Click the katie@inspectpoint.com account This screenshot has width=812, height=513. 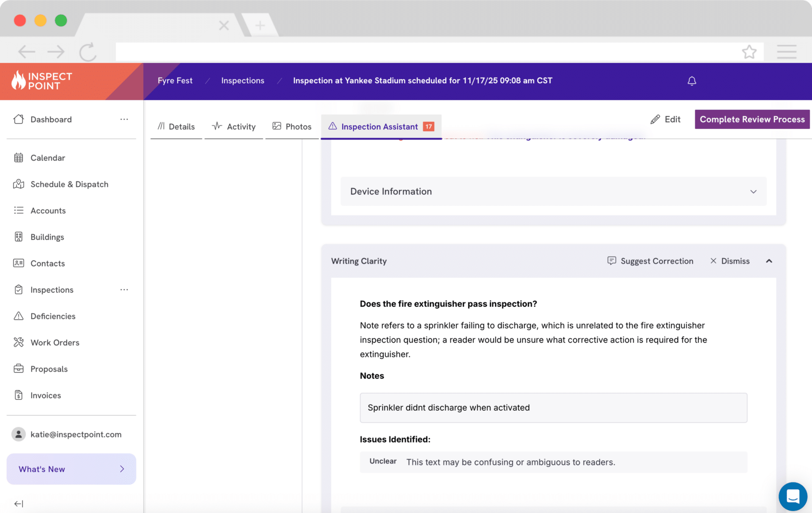pyautogui.click(x=76, y=434)
